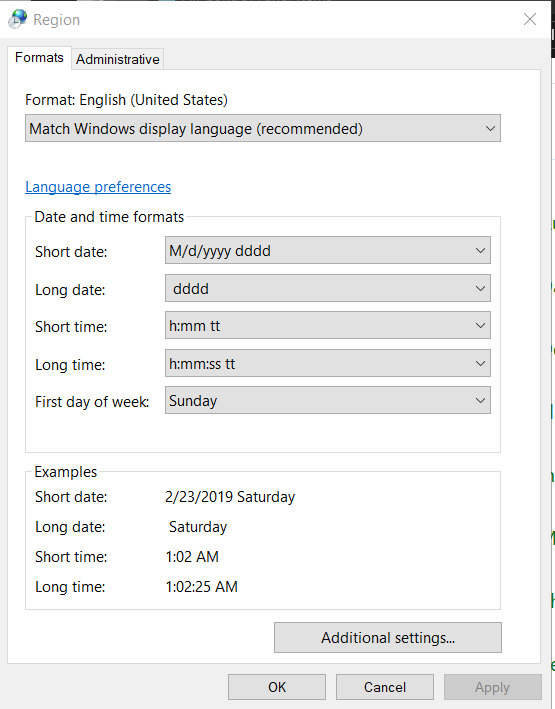Click the Apply button

(493, 687)
